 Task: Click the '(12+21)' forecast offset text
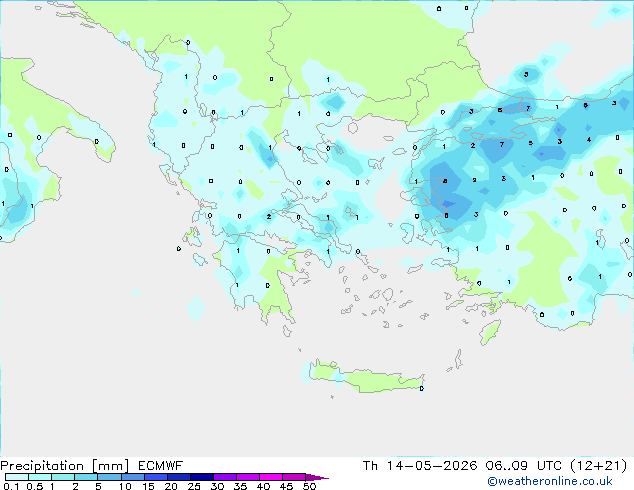click(598, 466)
